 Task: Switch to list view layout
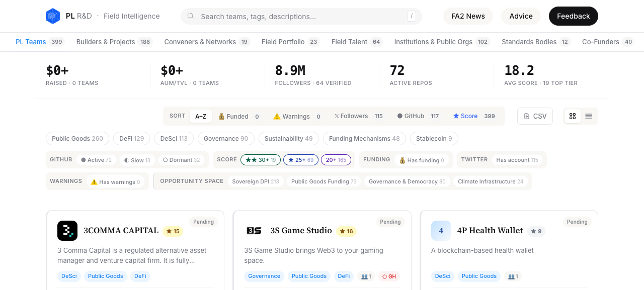tap(589, 116)
